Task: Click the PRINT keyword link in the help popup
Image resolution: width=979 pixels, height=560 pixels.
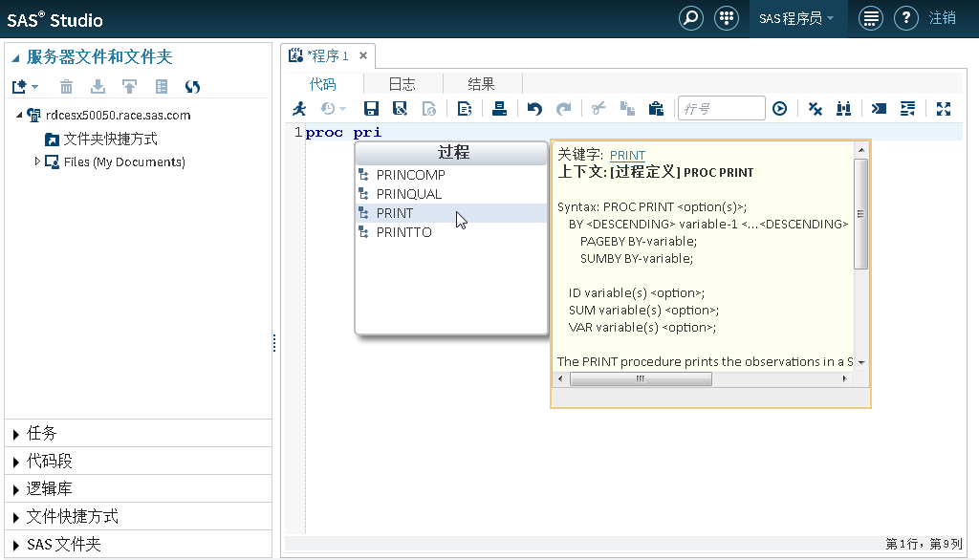Action: coord(627,155)
